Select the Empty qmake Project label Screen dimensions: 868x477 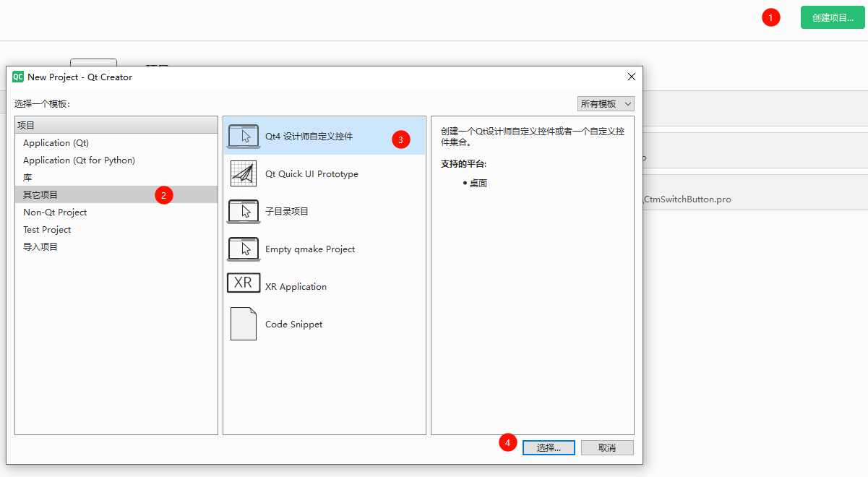310,249
